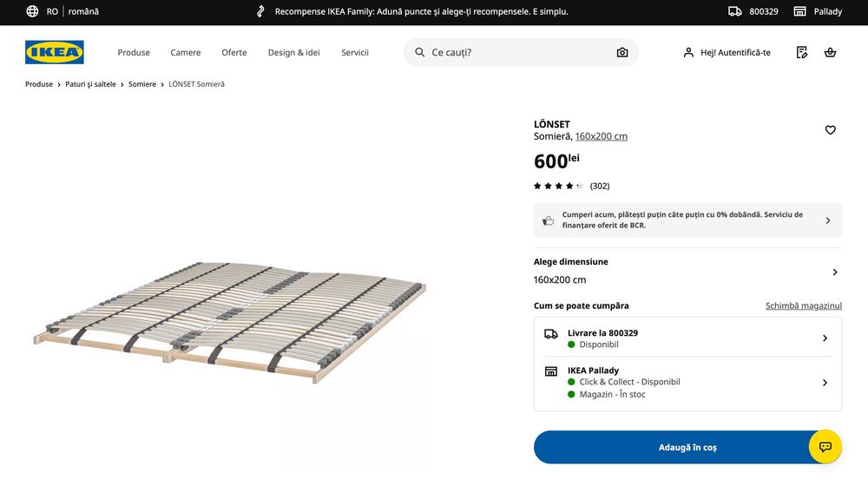Image resolution: width=868 pixels, height=492 pixels.
Task: Expand the Alege dimensiune chevron
Action: tap(835, 272)
